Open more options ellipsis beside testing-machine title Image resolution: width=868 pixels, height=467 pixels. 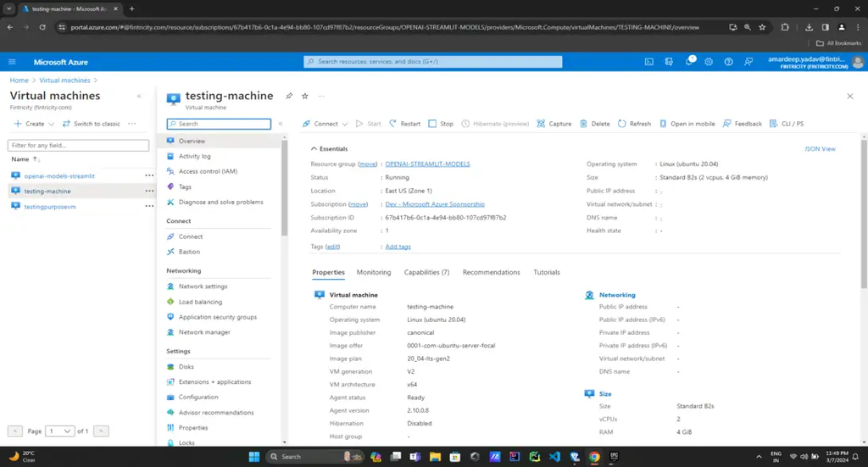pos(321,97)
